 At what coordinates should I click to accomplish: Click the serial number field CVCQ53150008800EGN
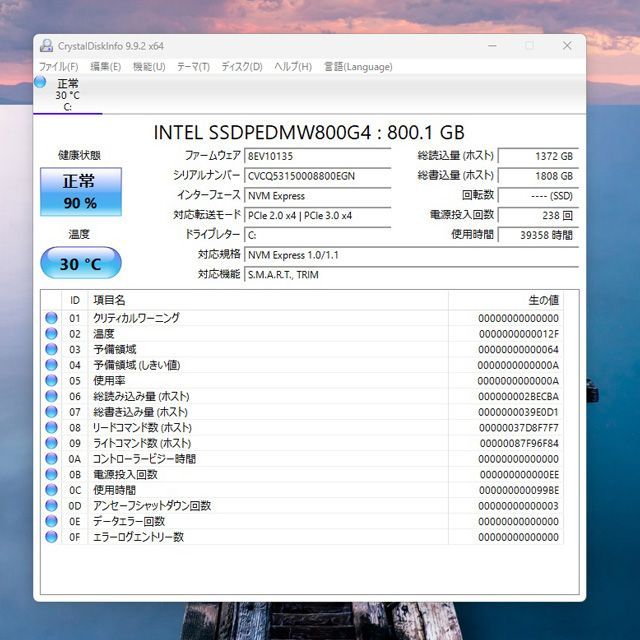pyautogui.click(x=318, y=176)
